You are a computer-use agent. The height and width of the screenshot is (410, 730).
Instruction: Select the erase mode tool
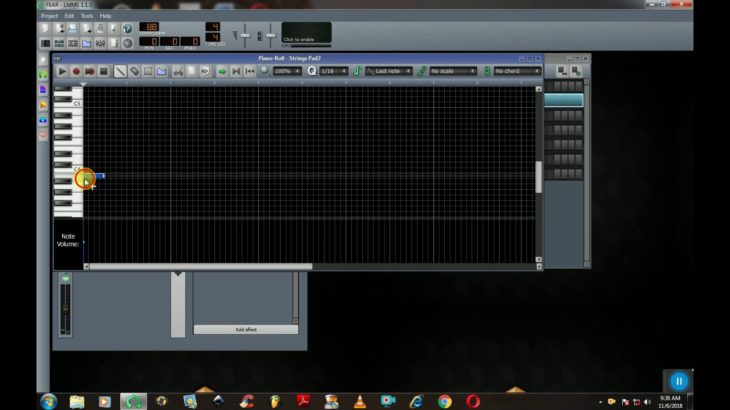coord(134,71)
